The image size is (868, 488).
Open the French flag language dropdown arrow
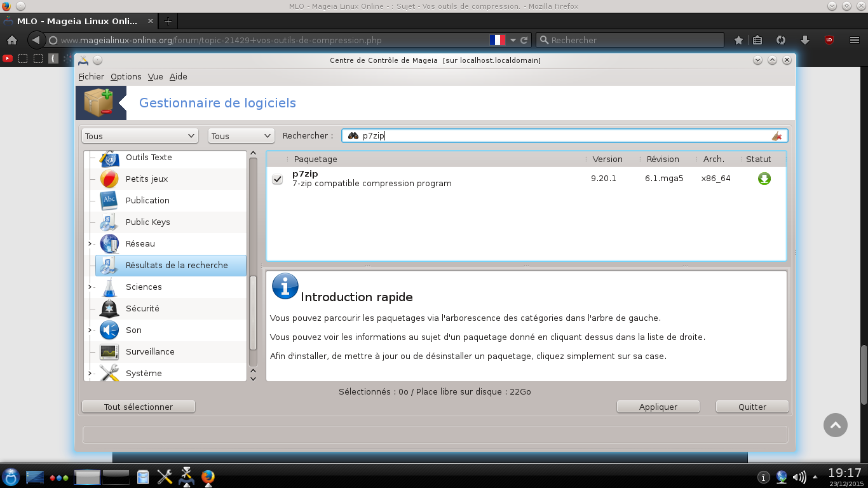tap(513, 40)
